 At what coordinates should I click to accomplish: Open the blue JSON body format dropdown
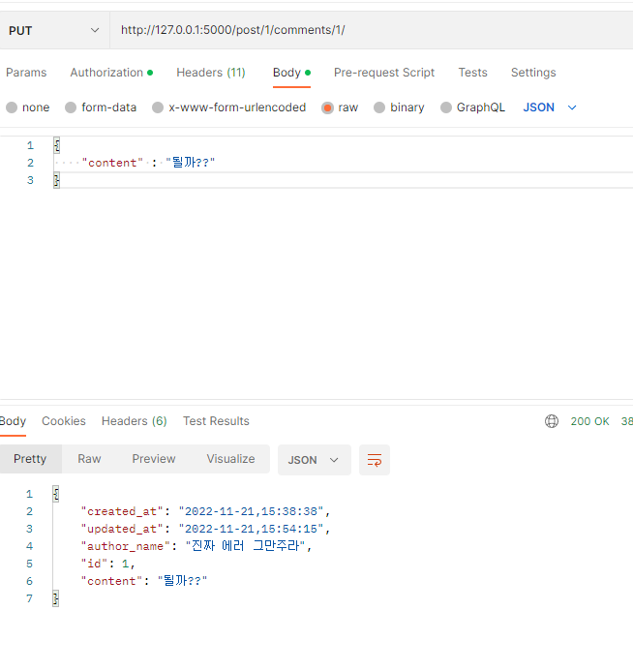[550, 107]
